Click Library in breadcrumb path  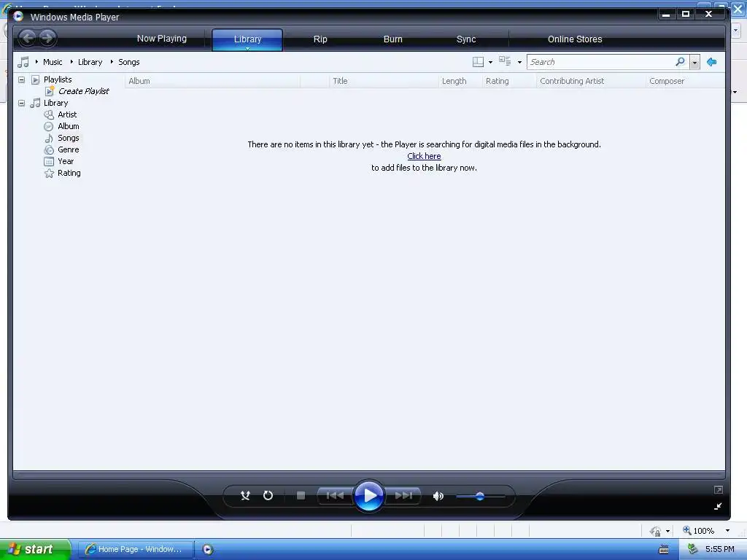[x=90, y=62]
